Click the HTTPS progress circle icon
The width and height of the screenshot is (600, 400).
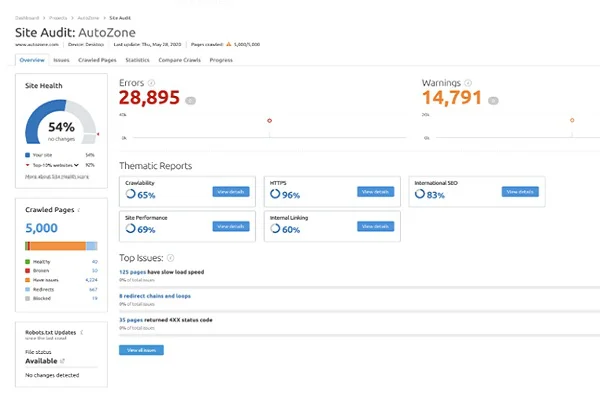pos(275,194)
